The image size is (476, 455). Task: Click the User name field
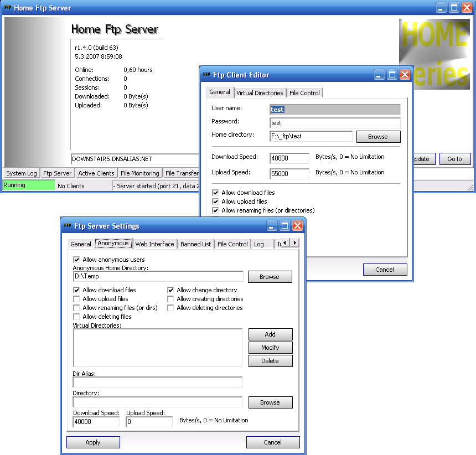pyautogui.click(x=335, y=109)
